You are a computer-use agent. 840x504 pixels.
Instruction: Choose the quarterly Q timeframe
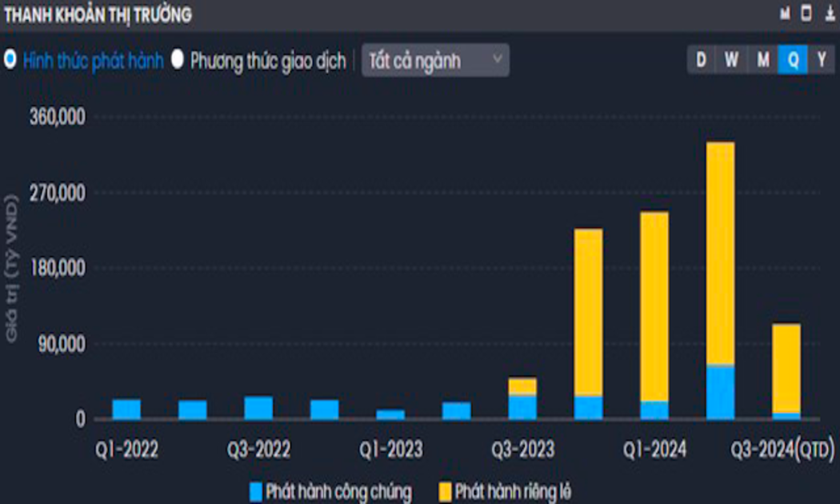[x=793, y=60]
